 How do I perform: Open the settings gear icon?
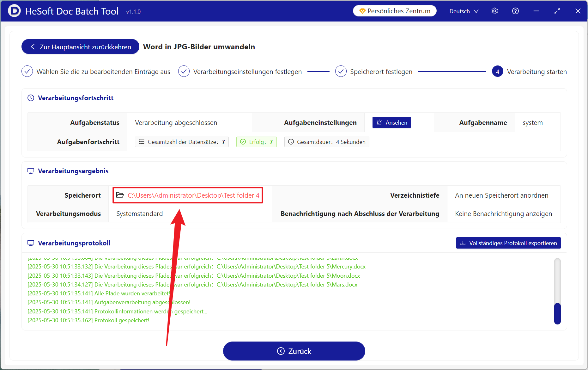click(494, 11)
